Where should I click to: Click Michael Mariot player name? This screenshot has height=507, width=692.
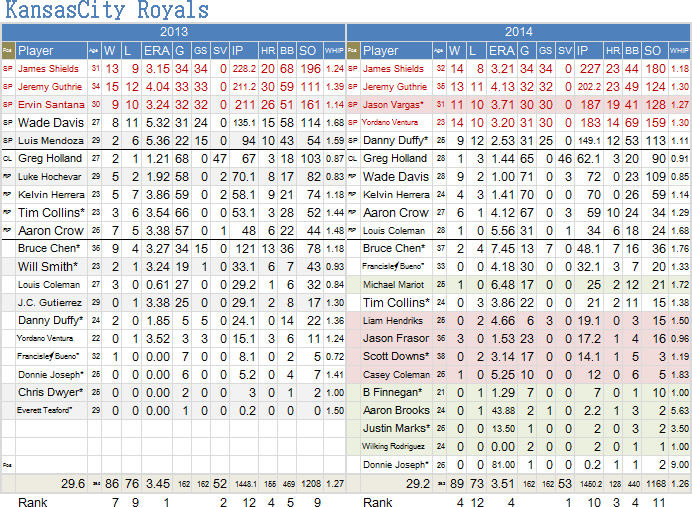pyautogui.click(x=393, y=285)
